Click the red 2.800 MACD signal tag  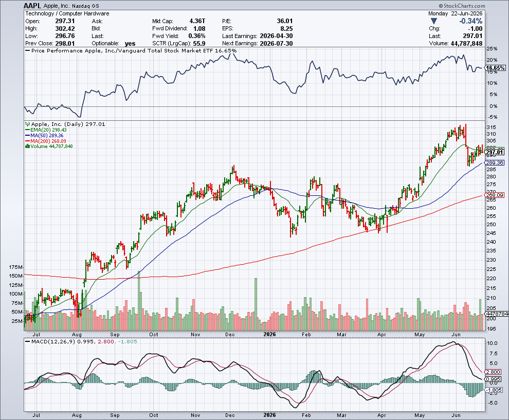tap(494, 372)
